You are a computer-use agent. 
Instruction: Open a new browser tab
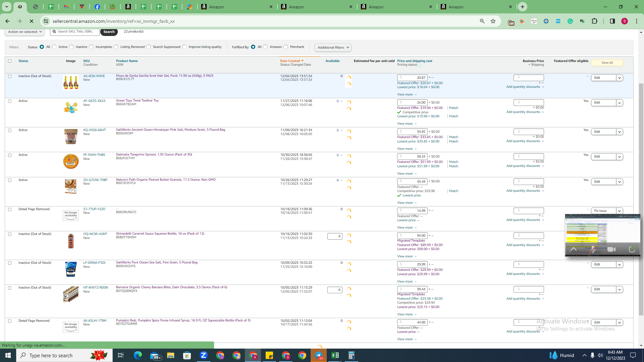point(523,7)
